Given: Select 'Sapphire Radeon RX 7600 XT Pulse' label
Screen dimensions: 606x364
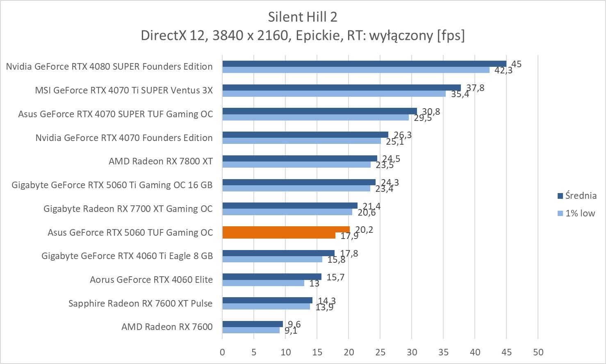Looking at the screenshot, I should pyautogui.click(x=140, y=303).
